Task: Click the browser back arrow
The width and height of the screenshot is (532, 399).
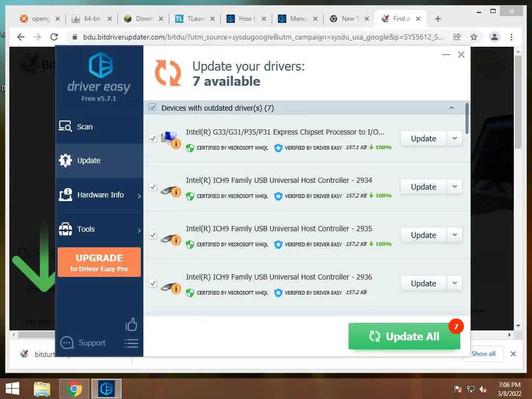Action: (21, 37)
